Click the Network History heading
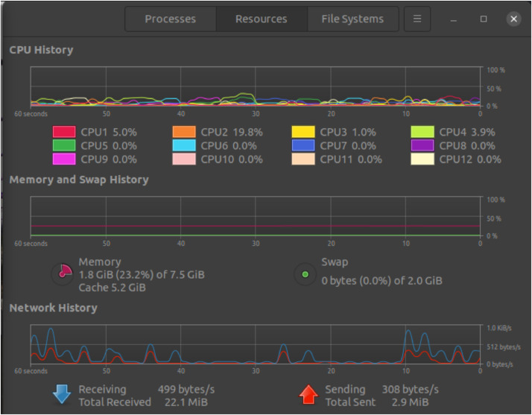Image resolution: width=532 pixels, height=415 pixels. [x=53, y=308]
